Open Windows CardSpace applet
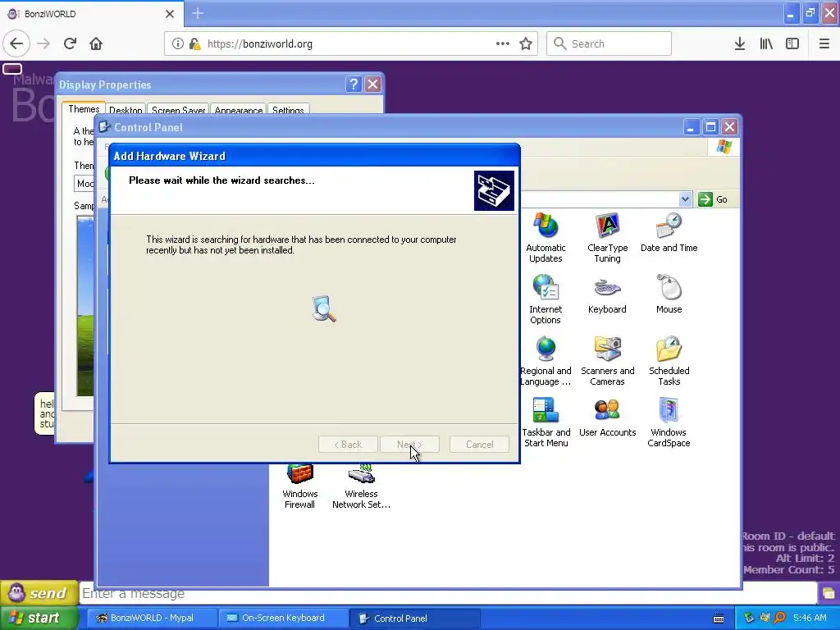 (669, 422)
